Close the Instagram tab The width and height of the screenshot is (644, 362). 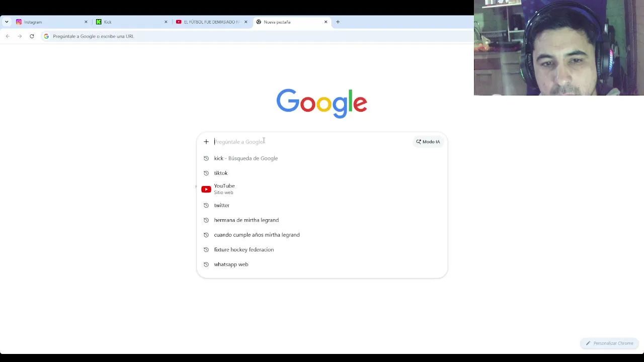pos(86,22)
